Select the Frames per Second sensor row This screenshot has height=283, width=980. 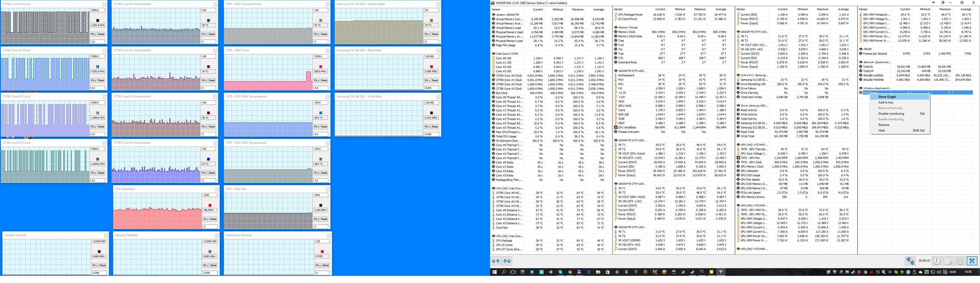pyautogui.click(x=916, y=54)
